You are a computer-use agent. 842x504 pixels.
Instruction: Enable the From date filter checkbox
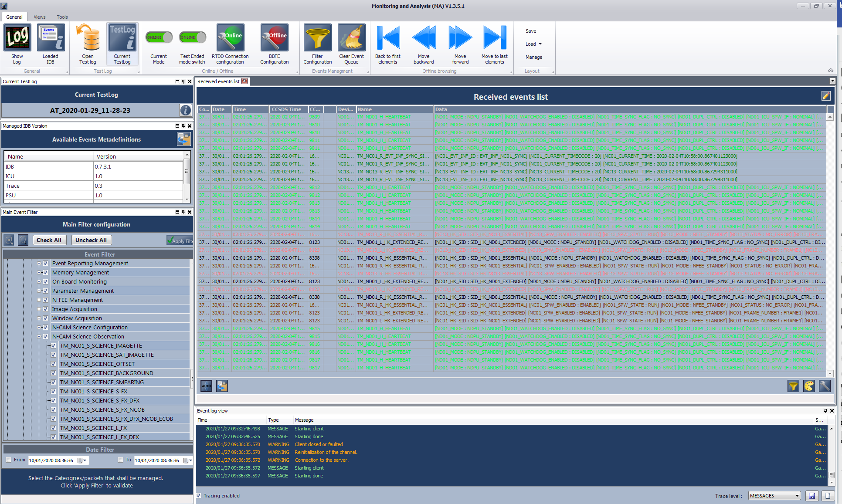click(8, 460)
